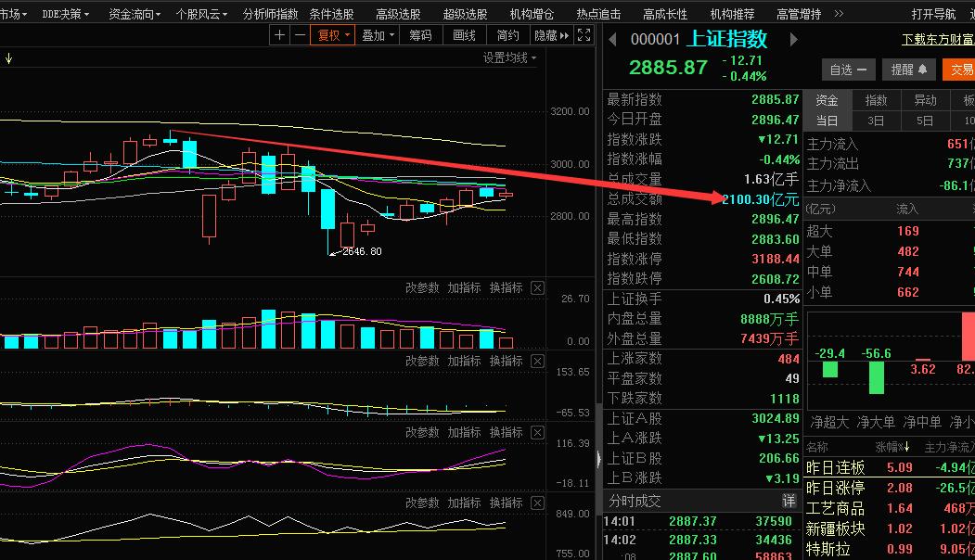This screenshot has height=560, width=975.
Task: Close the bottom indicator panel
Action: [538, 503]
